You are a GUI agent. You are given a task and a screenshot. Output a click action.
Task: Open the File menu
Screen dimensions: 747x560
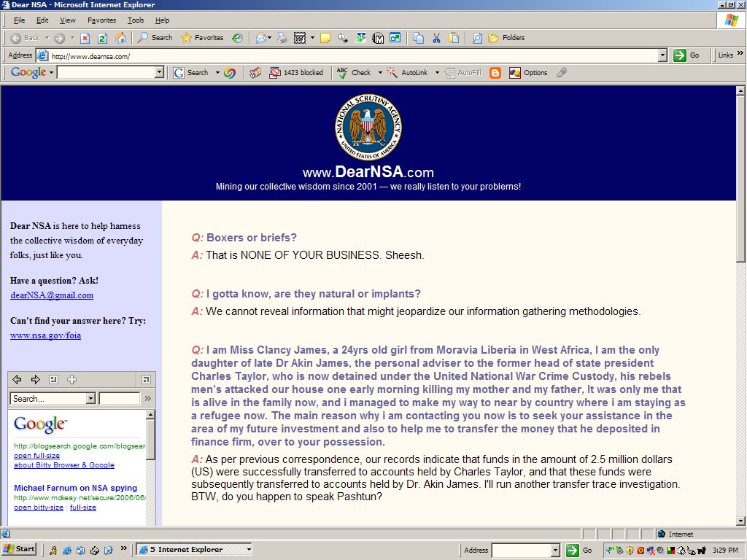point(20,20)
